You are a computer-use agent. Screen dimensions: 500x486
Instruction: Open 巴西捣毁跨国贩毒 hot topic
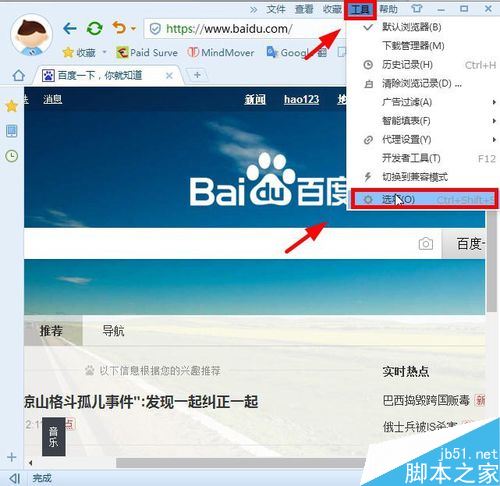point(426,400)
